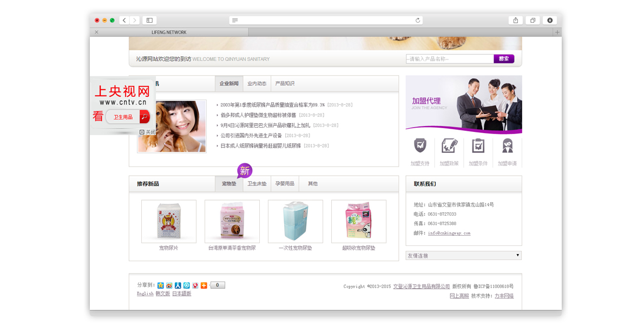The height and width of the screenshot is (333, 644).
Task: Expand the 友情连接 dropdown
Action: click(463, 255)
